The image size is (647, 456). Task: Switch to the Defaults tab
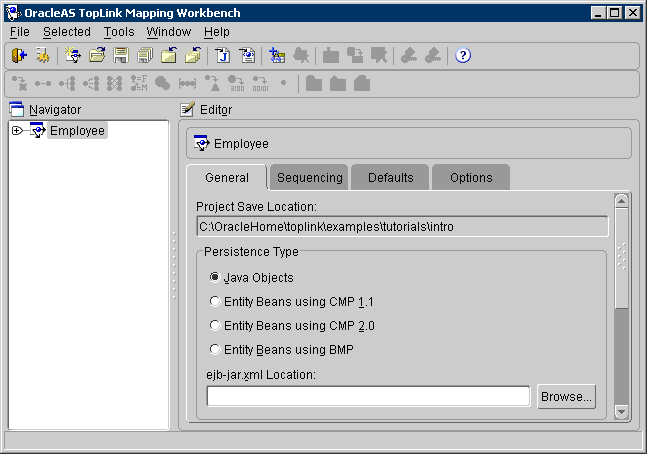click(390, 177)
